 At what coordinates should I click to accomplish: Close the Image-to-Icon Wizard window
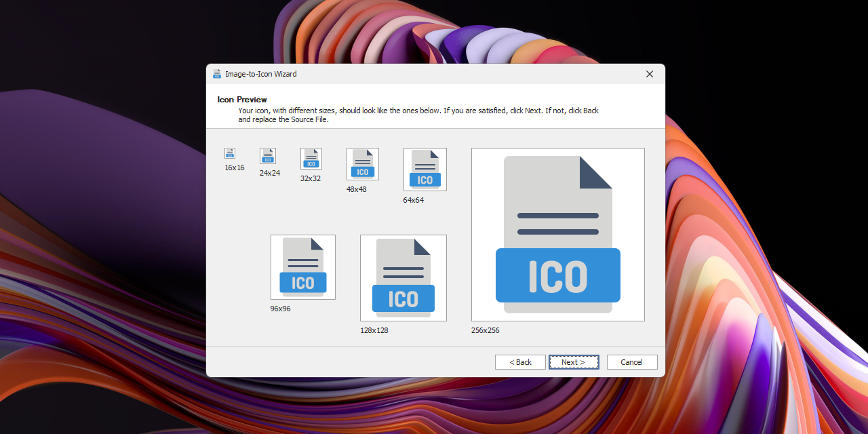pos(650,74)
